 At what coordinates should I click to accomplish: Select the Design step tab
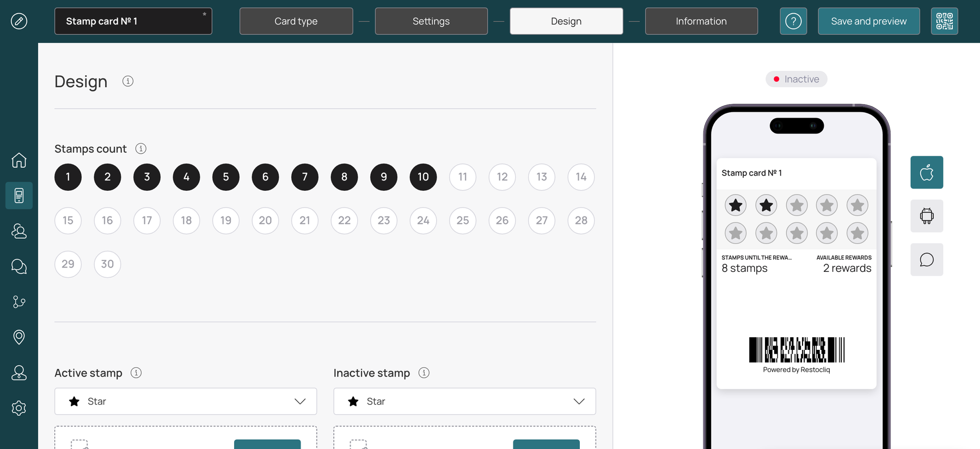coord(566,21)
